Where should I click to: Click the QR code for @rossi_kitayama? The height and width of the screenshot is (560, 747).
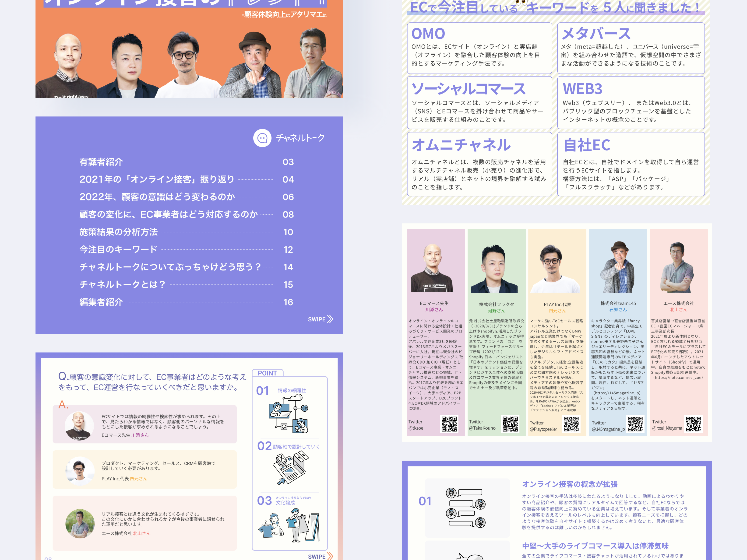(x=693, y=424)
